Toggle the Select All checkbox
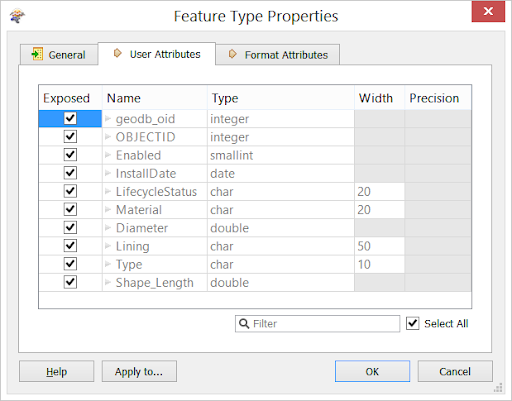Viewport: 512px width, 401px height. (x=412, y=323)
